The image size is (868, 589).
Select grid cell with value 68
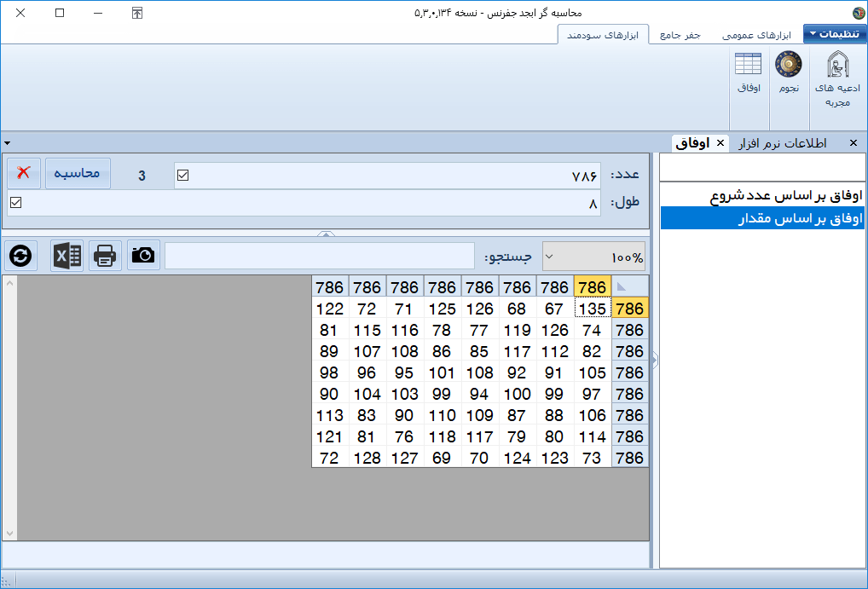point(517,309)
